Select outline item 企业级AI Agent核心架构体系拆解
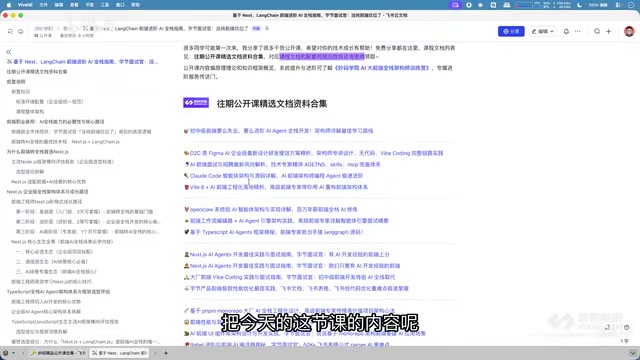The height and width of the screenshot is (360, 640). pyautogui.click(x=46, y=311)
